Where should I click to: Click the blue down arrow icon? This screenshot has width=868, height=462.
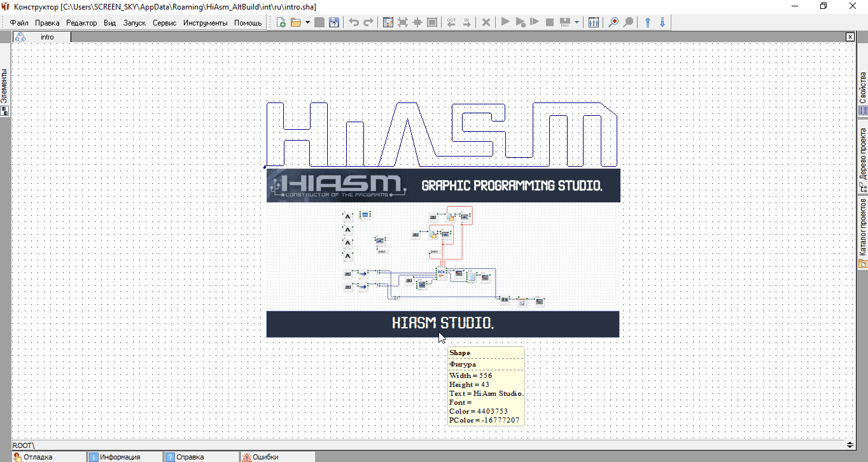coord(662,22)
